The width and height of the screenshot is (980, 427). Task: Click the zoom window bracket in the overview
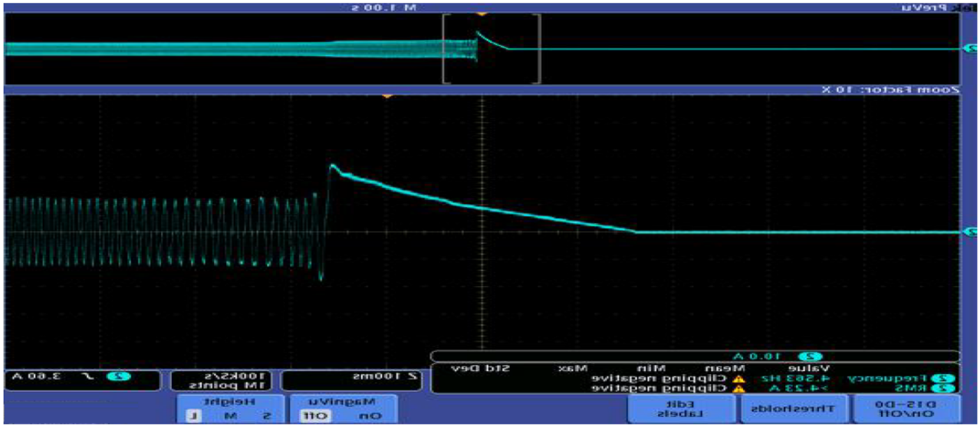491,48
